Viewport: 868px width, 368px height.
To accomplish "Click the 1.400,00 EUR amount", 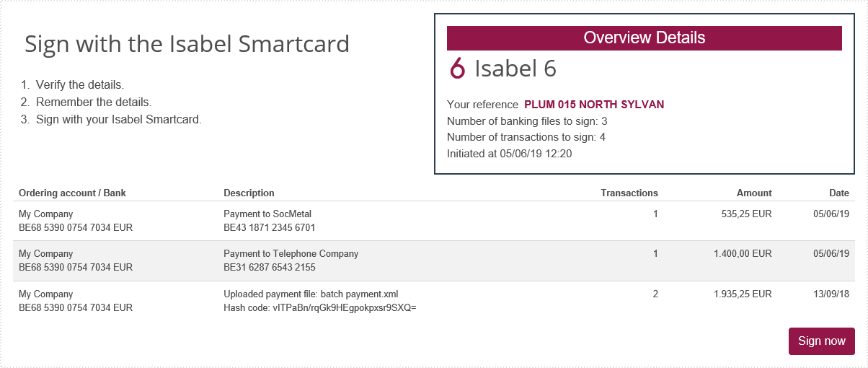I will [743, 254].
